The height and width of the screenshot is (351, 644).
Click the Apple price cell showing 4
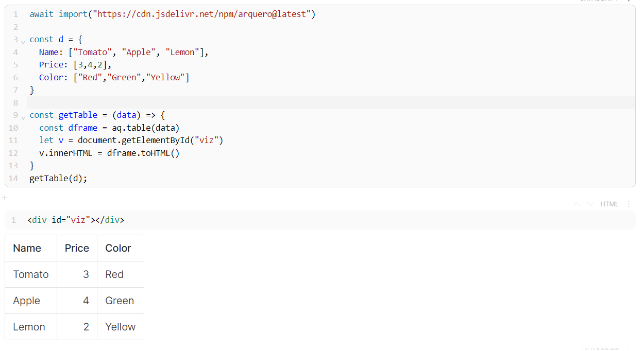tap(86, 301)
